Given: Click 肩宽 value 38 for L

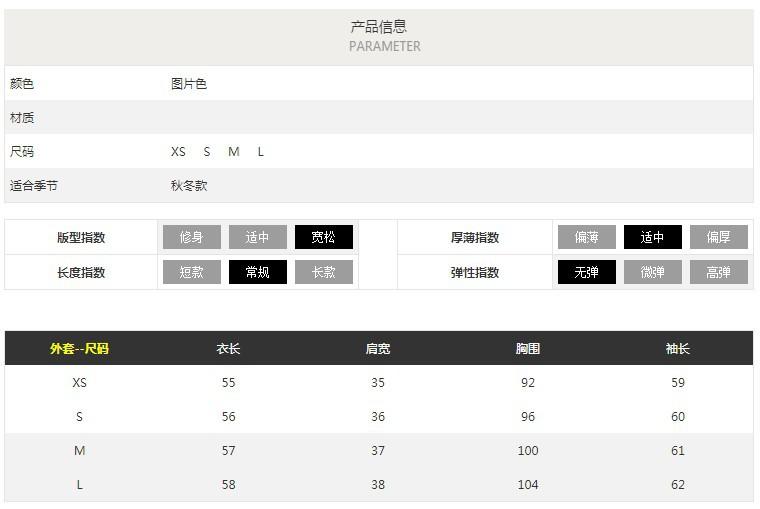Looking at the screenshot, I should pos(378,484).
